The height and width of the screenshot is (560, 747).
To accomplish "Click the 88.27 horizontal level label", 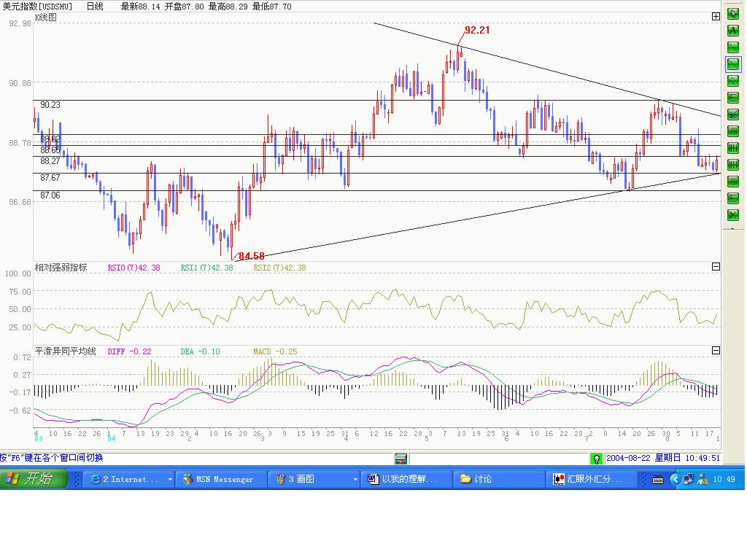I will coord(50,161).
